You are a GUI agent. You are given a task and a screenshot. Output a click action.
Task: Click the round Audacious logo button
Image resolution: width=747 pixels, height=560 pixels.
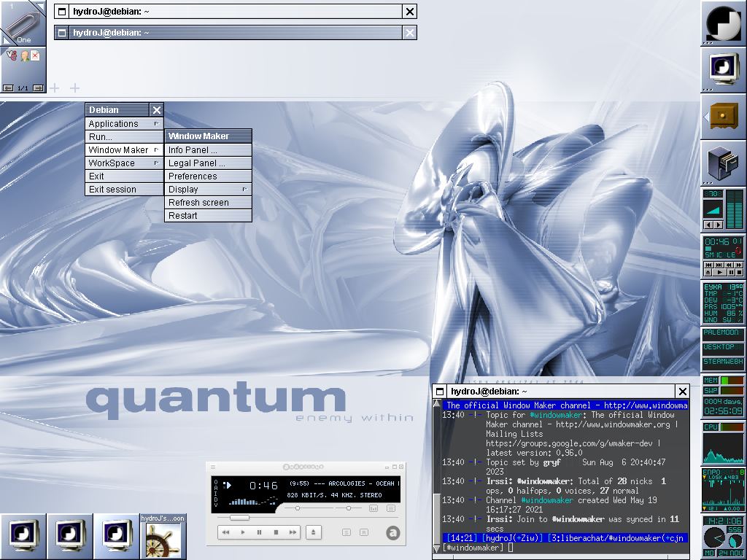pos(393,533)
